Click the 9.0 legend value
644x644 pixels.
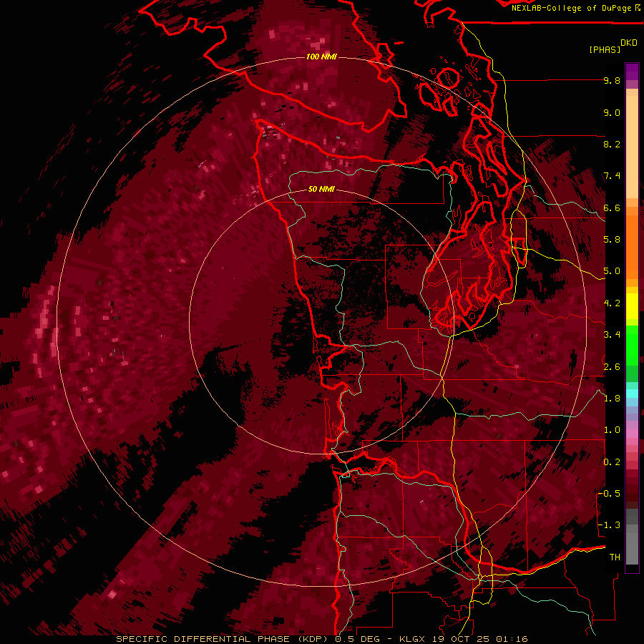pyautogui.click(x=612, y=113)
